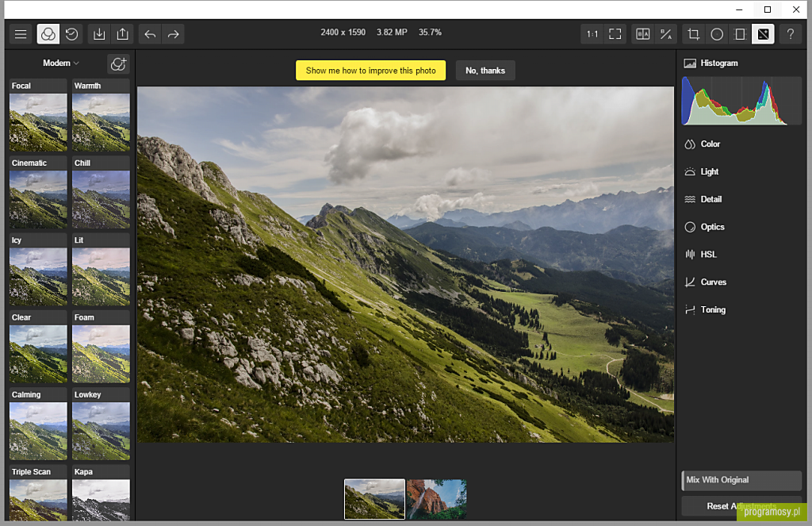Toggle the filters panel icon
This screenshot has width=812, height=526.
[x=48, y=34]
